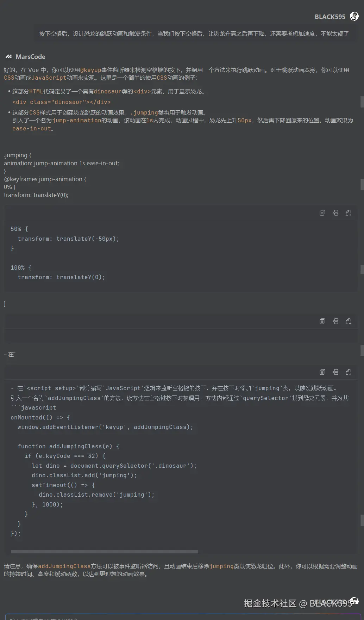Create new file from the empty code block
The image size is (364, 620).
pos(349,321)
